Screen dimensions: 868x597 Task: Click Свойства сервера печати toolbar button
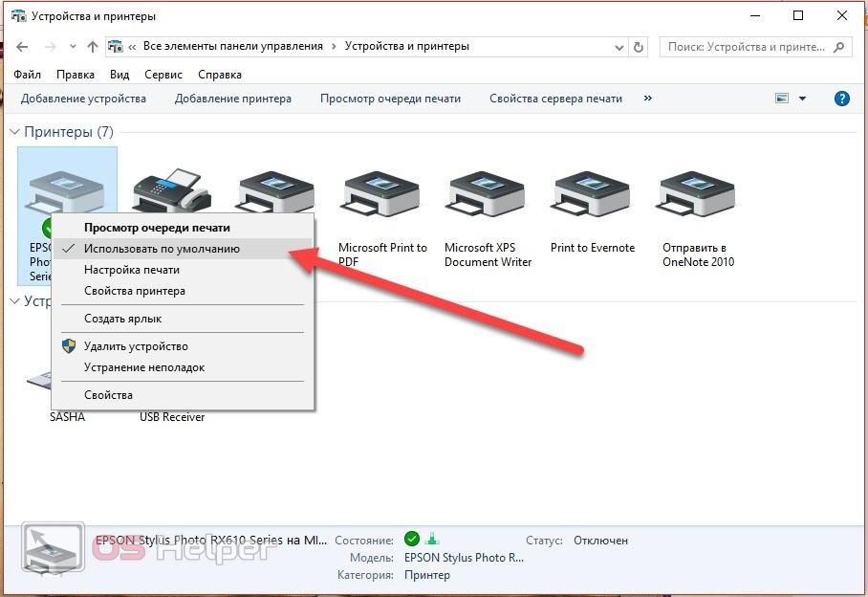point(555,99)
